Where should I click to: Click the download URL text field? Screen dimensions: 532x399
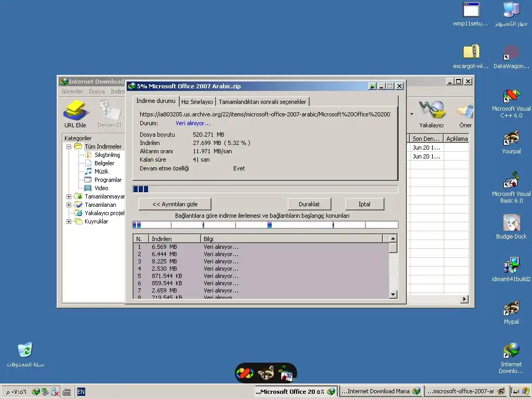point(265,114)
